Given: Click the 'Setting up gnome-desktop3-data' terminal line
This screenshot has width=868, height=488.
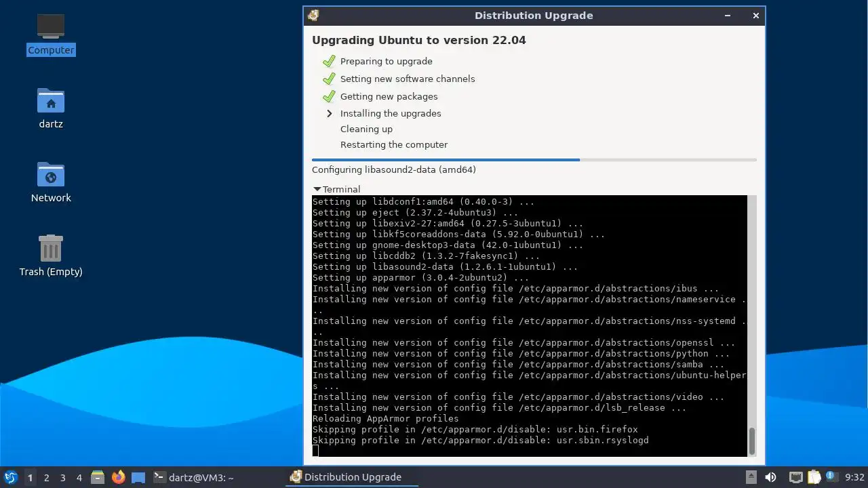Looking at the screenshot, I should click(x=448, y=245).
